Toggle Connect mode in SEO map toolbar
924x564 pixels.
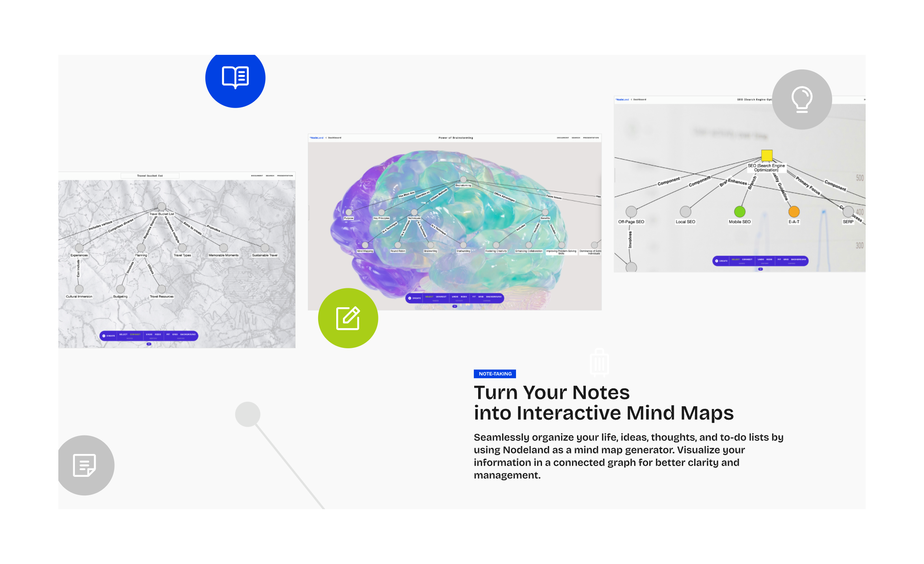(x=747, y=260)
